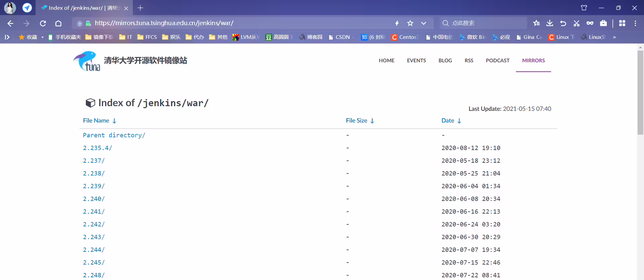The width and height of the screenshot is (644, 280).
Task: Show more bookmarks with the overflow chevron
Action: click(x=614, y=37)
